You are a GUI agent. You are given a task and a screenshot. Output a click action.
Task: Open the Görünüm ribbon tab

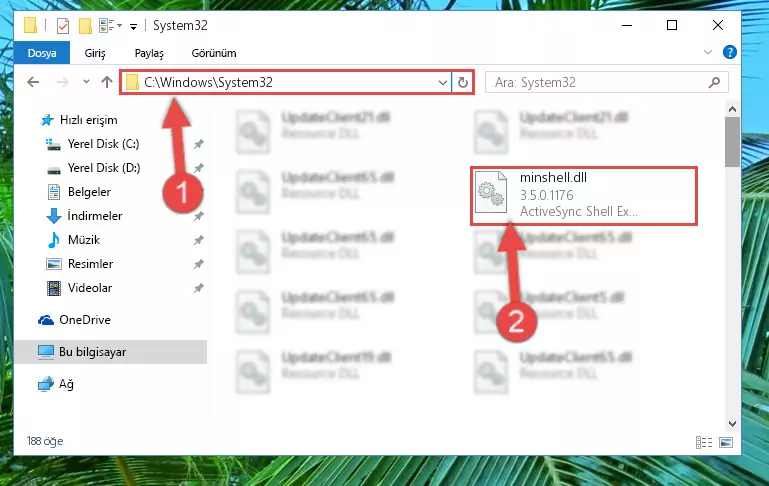(x=214, y=53)
